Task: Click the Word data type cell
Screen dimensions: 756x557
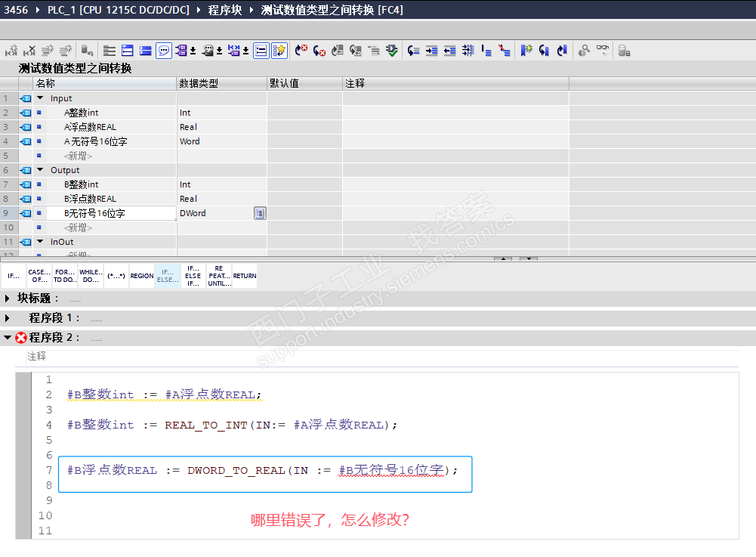Action: [222, 141]
